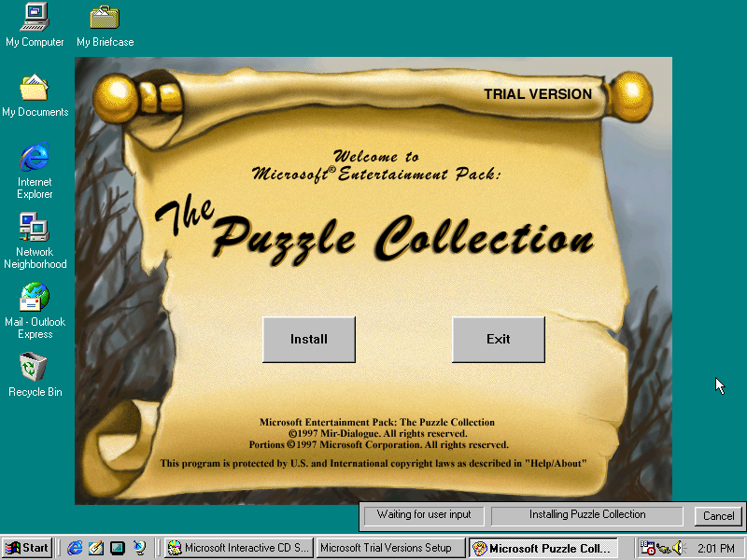Cancel the Puzzle Collection installation
The width and height of the screenshot is (747, 560).
[718, 516]
